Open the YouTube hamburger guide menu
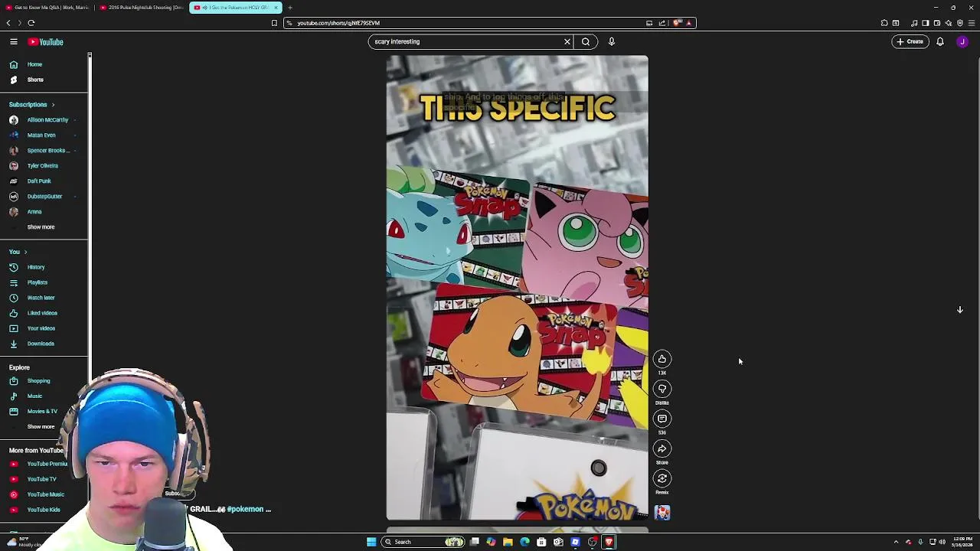Viewport: 980px width, 551px height. (14, 41)
